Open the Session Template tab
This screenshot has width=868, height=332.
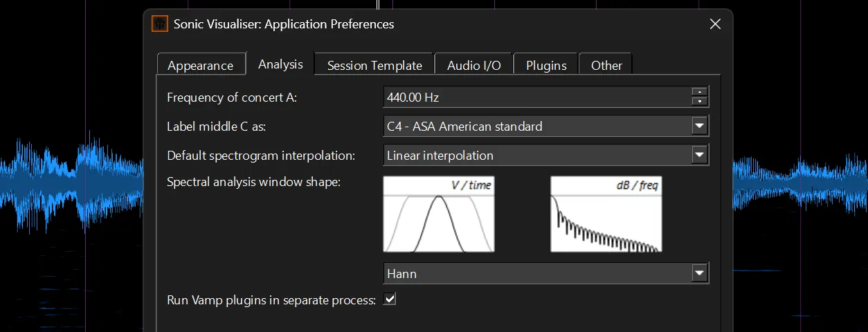coord(374,65)
